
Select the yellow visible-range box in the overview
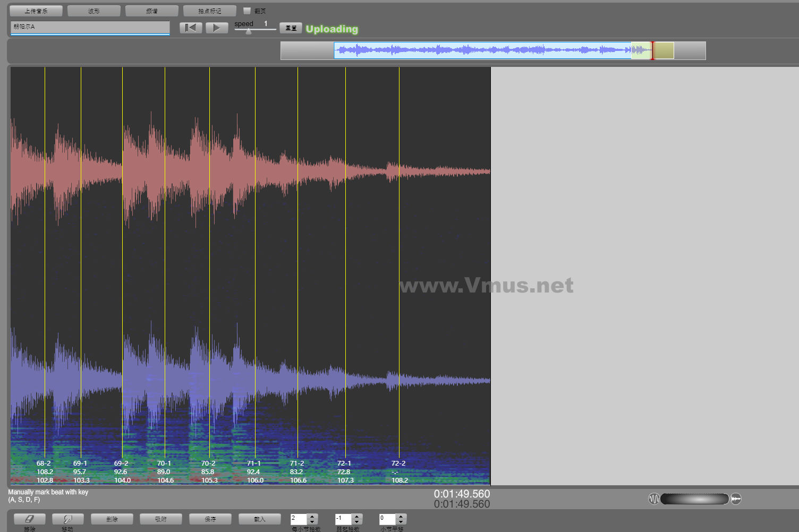tap(652, 50)
